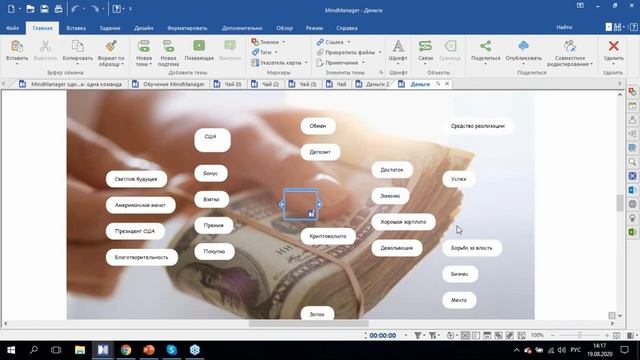Click the Redo arrow in title bar

tap(94, 9)
